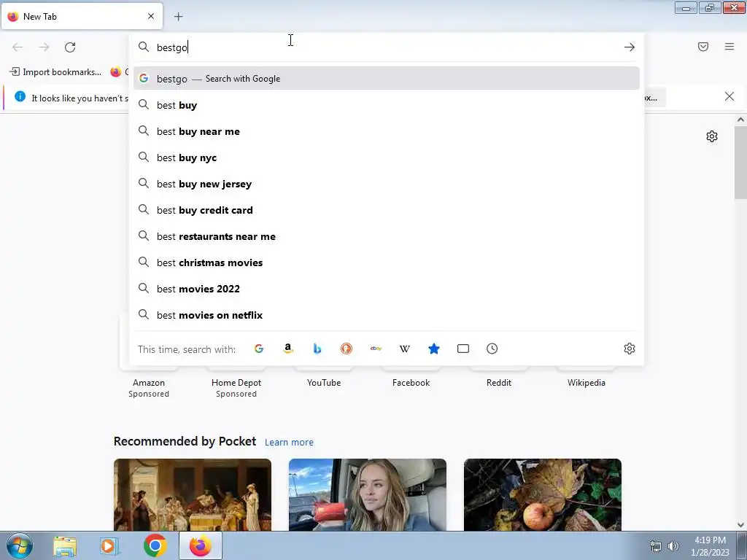747x560 pixels.
Task: Open search settings gear in dropdown
Action: (x=630, y=349)
